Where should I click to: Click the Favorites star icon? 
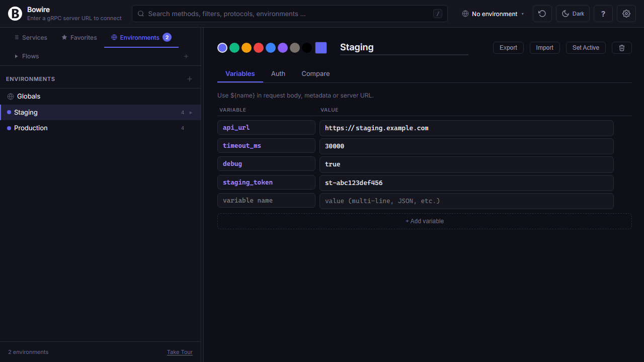click(x=64, y=37)
